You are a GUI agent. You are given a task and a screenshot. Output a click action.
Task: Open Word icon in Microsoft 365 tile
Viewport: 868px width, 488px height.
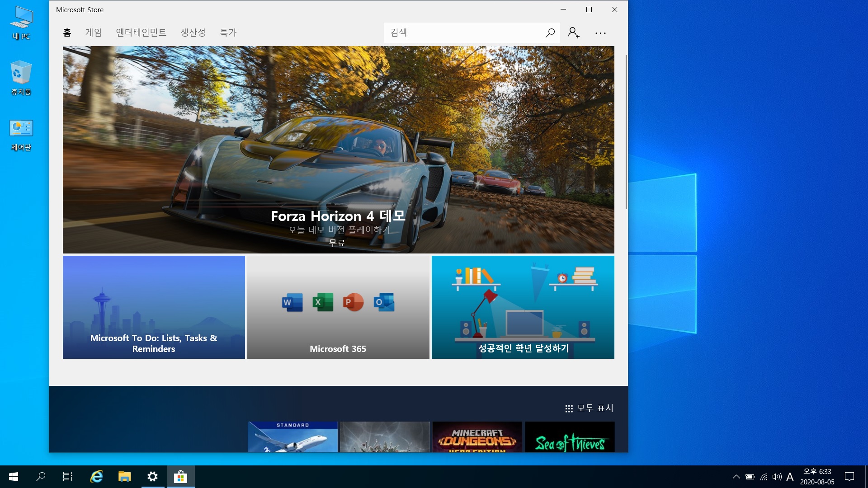292,302
